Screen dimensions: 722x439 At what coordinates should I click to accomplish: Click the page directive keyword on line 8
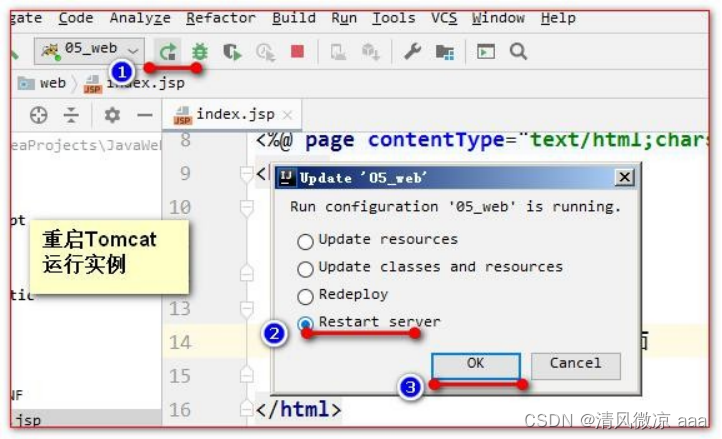click(330, 140)
